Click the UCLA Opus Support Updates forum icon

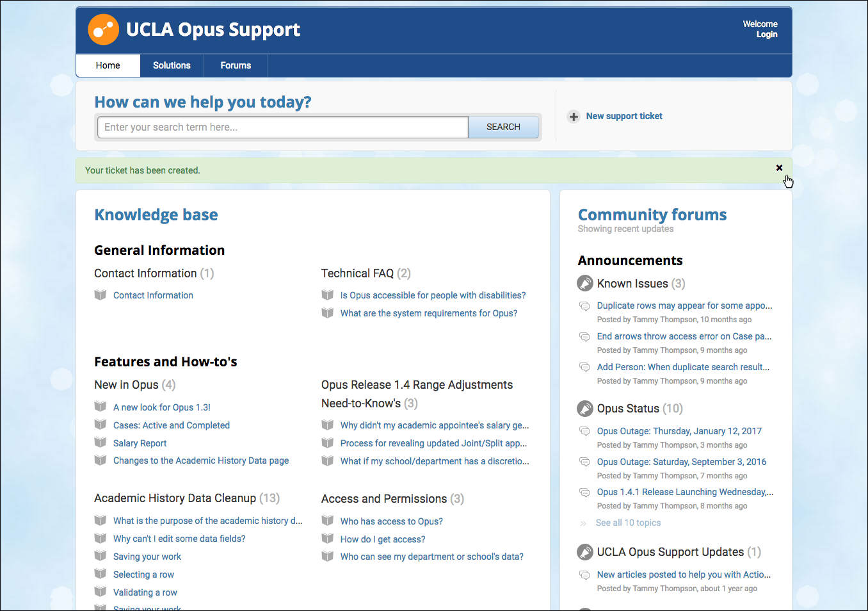pyautogui.click(x=585, y=551)
